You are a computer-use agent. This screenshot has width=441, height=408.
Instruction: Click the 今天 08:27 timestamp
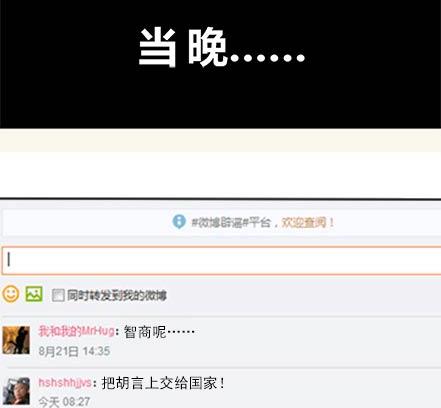tap(64, 402)
